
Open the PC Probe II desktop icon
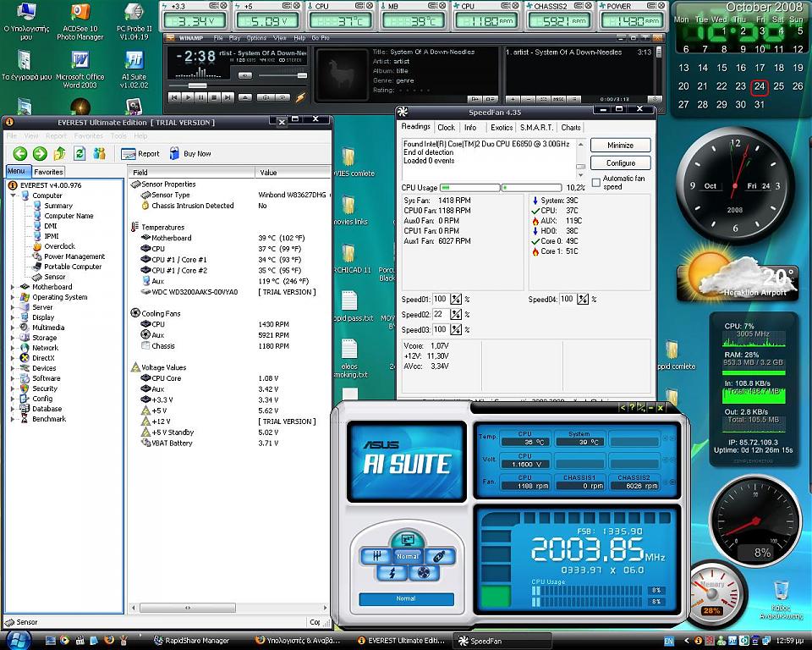click(134, 22)
